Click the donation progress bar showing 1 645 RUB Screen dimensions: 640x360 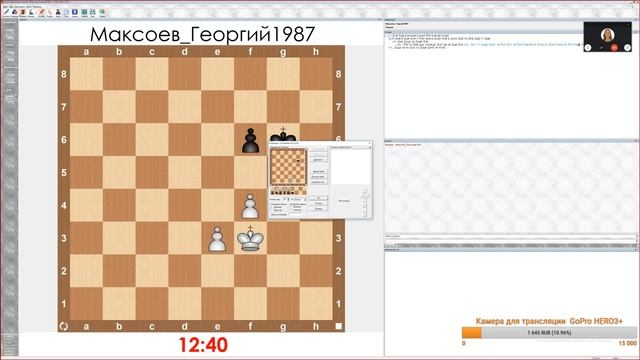tap(549, 333)
